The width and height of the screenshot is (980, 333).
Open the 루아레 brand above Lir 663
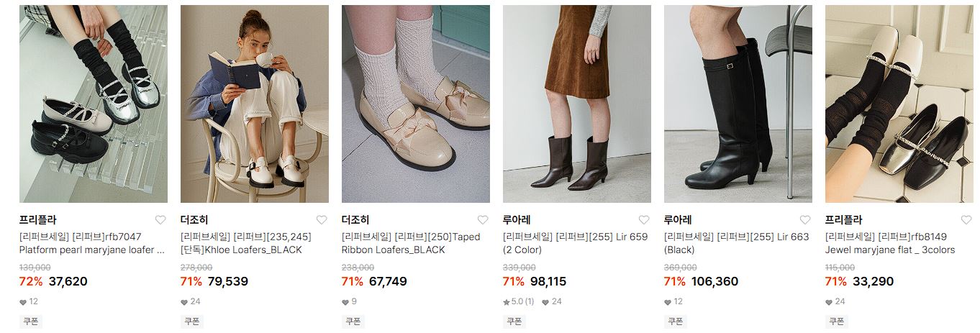coord(678,220)
